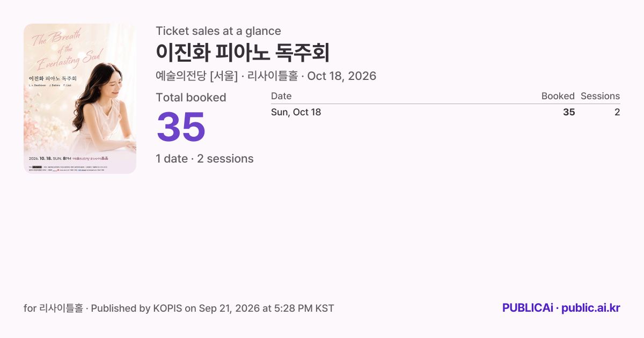Select the 이진화 피아노 독주회 title
Image resolution: width=644 pixels, height=338 pixels.
tap(243, 53)
